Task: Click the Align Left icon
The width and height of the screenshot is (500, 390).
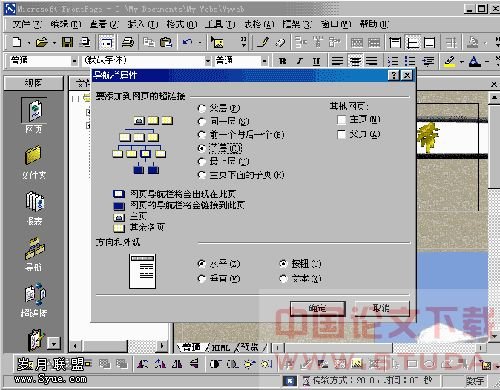Action: (x=337, y=61)
